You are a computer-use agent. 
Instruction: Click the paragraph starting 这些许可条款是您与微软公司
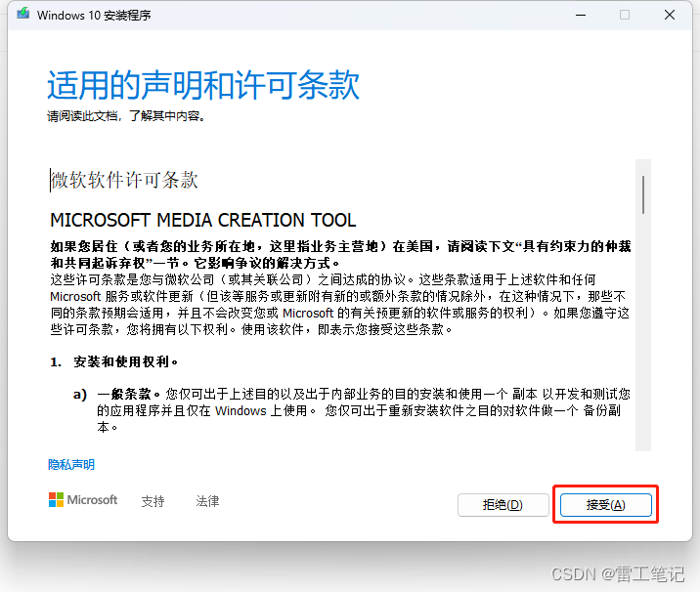click(340, 305)
